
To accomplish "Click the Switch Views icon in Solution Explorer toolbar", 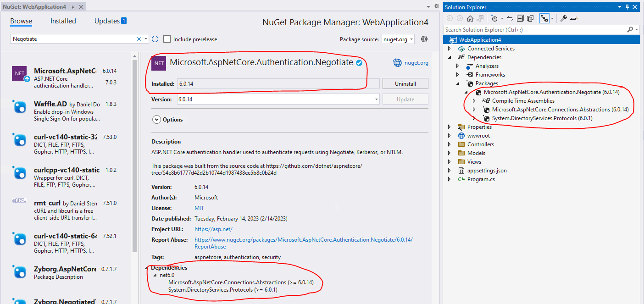I will click(480, 18).
